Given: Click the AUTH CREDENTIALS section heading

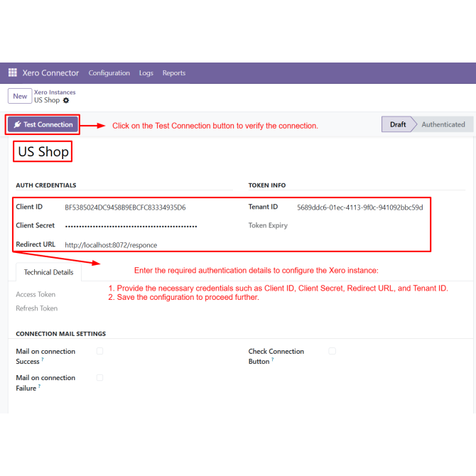Looking at the screenshot, I should point(46,185).
